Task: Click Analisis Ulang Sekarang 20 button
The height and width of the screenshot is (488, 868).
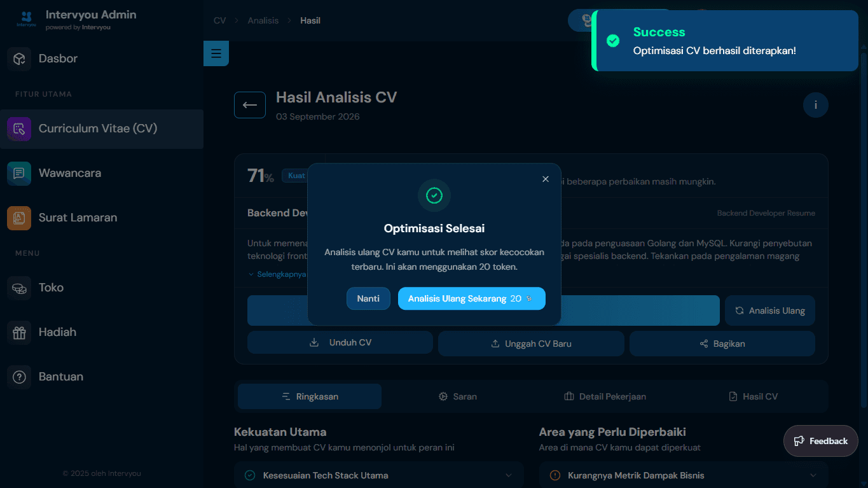Action: click(472, 298)
